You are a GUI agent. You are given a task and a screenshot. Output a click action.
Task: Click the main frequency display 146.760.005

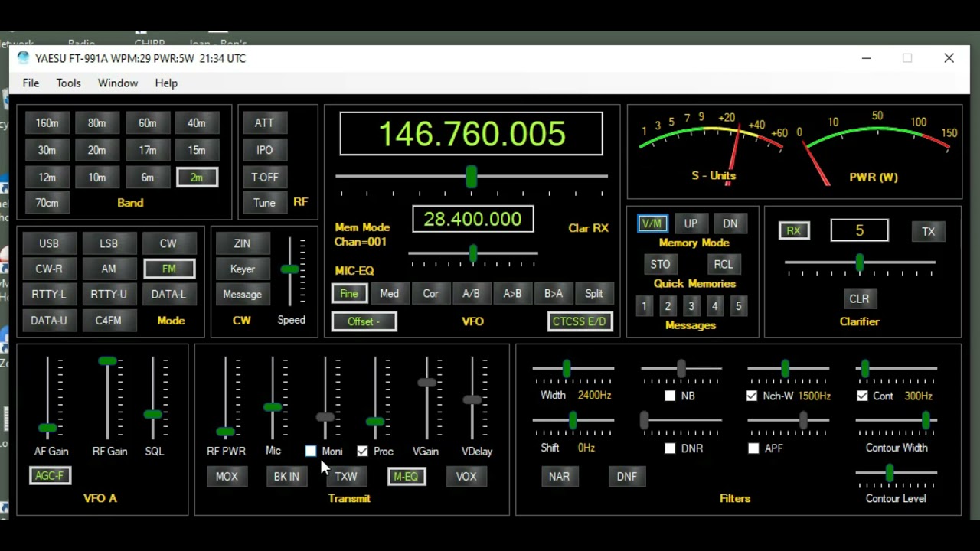[472, 134]
